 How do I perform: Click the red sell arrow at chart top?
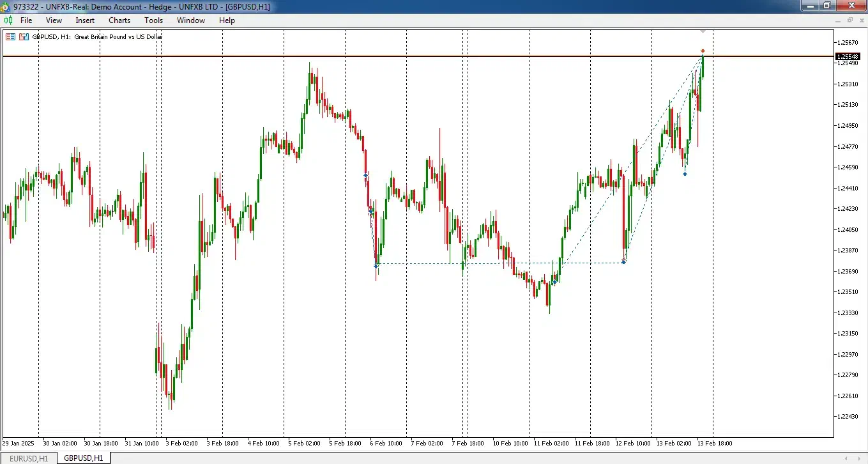pyautogui.click(x=703, y=51)
